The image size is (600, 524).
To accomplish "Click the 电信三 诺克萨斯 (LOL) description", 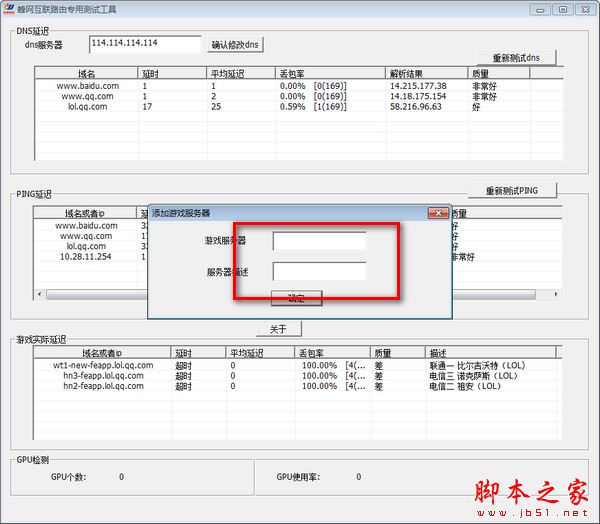I will tap(474, 375).
